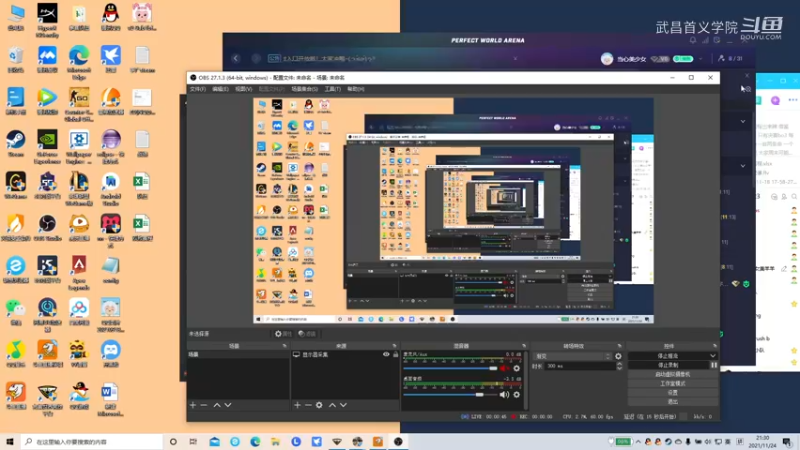
Task: Expand second chevron in Perfect World side panel
Action: click(743, 166)
